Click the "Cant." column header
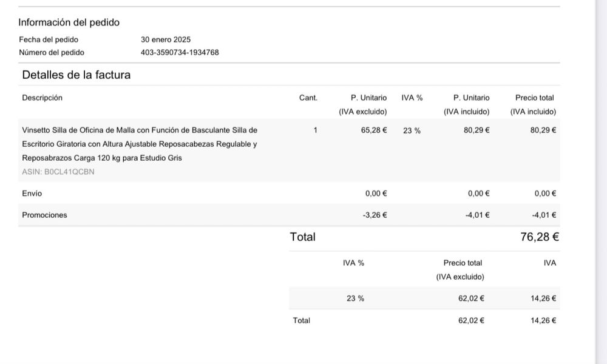This screenshot has width=607, height=364. coord(308,98)
